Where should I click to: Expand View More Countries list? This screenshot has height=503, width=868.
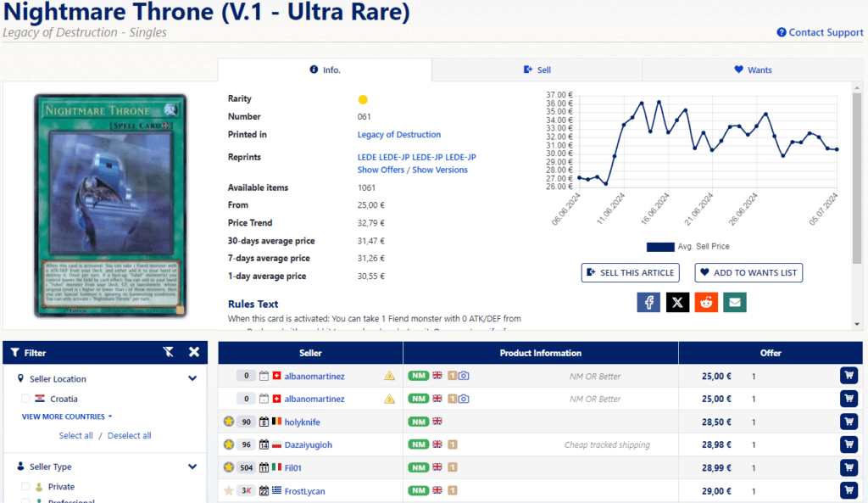tap(67, 416)
